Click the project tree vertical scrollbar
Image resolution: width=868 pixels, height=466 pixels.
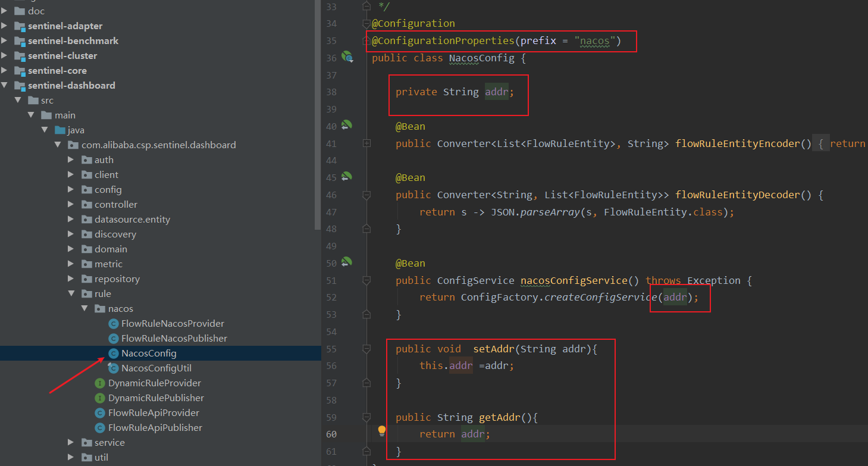pos(318,115)
